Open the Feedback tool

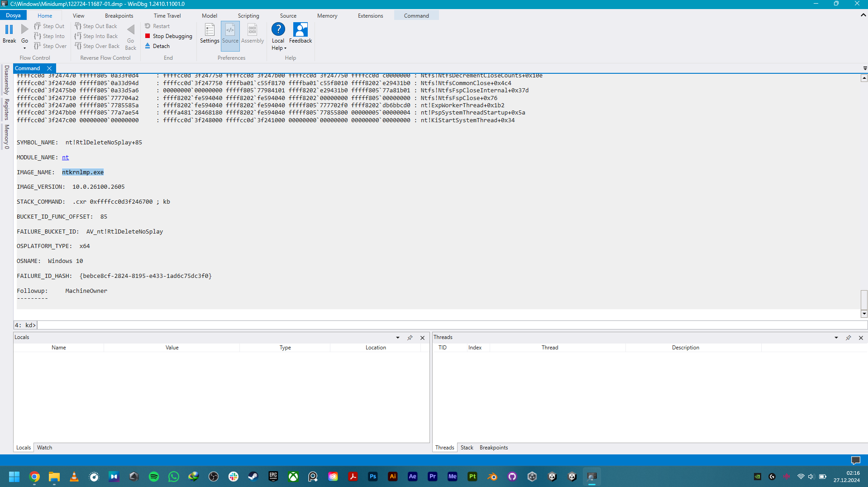[x=300, y=33]
